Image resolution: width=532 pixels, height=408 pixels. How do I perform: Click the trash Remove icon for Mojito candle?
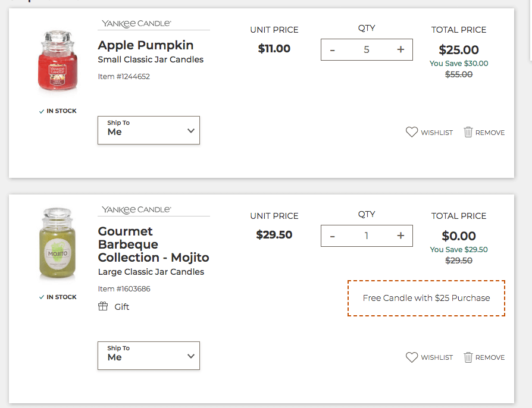(468, 357)
